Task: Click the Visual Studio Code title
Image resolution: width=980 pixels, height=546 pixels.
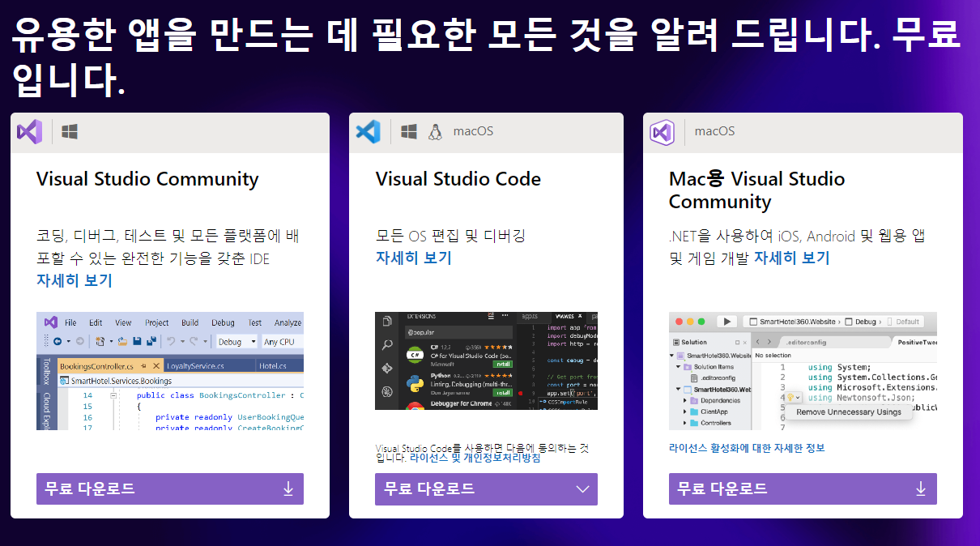Action: pos(458,179)
